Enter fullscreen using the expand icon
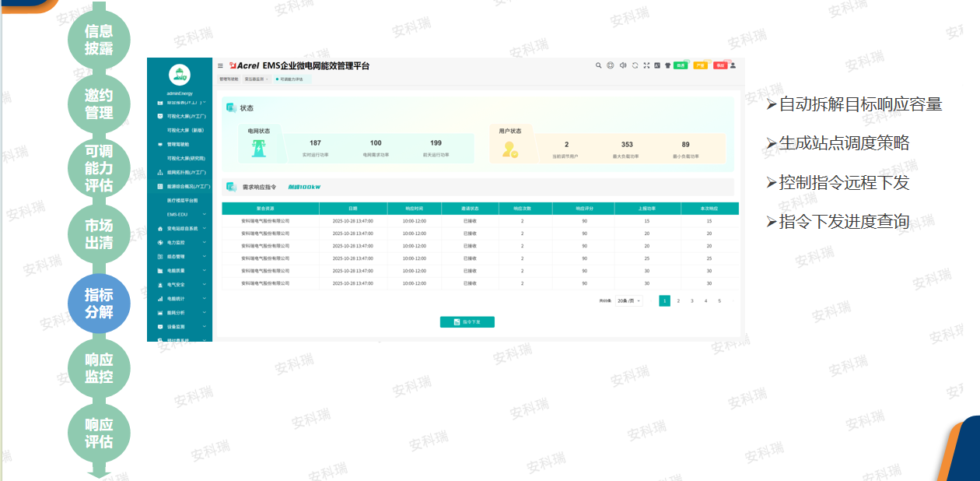This screenshot has width=980, height=481. (x=646, y=65)
